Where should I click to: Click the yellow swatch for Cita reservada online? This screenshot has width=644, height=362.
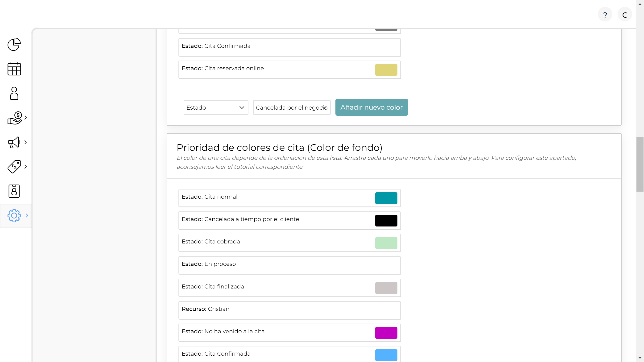[386, 70]
